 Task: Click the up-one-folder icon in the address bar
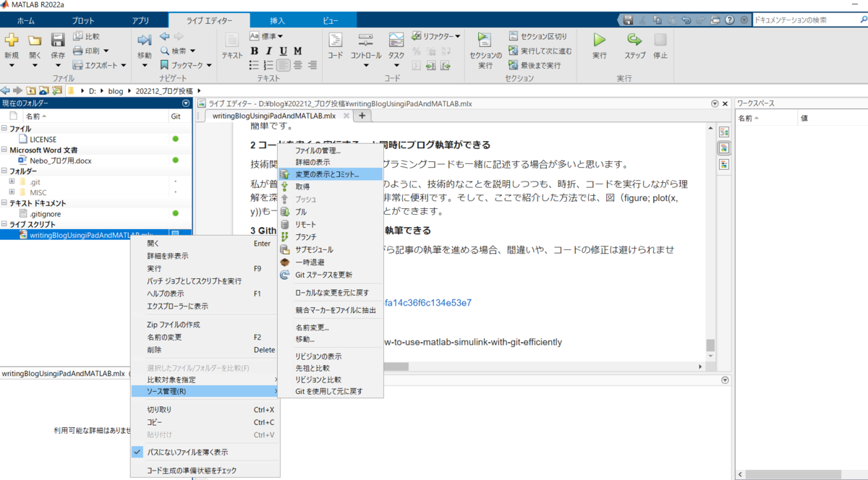[x=31, y=91]
